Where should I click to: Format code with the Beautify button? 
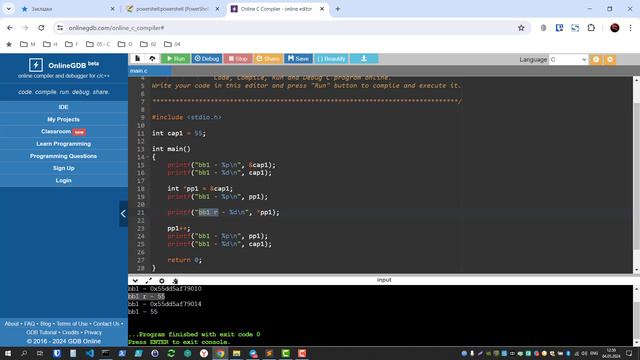click(x=331, y=59)
